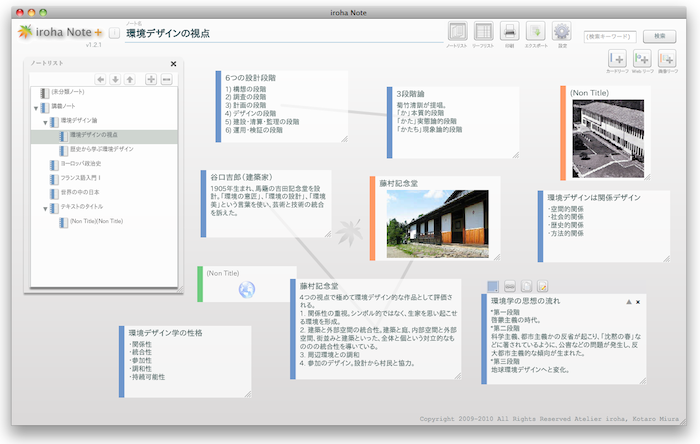Click the iroha Note window title bar
The height and width of the screenshot is (444, 700).
(x=349, y=12)
